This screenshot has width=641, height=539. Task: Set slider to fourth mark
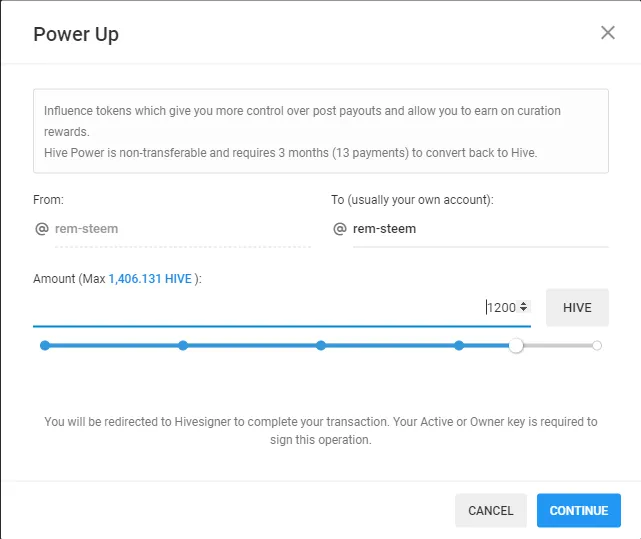459,346
